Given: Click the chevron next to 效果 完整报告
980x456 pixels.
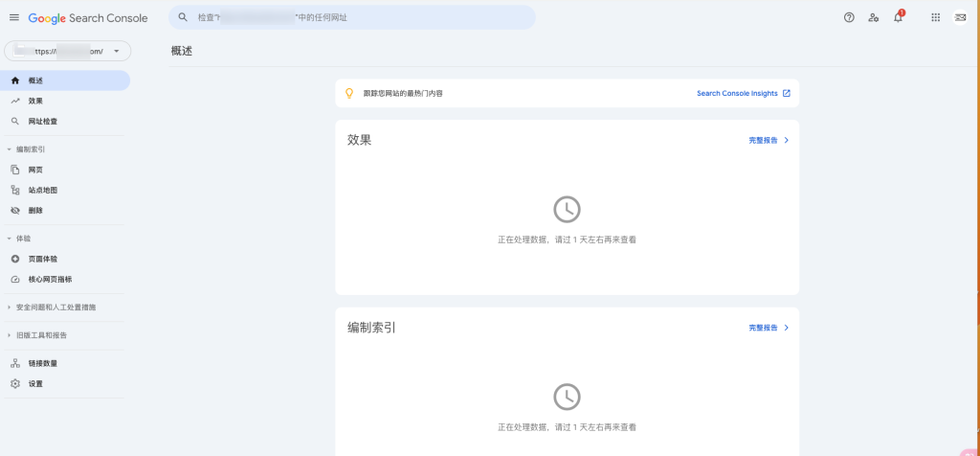Looking at the screenshot, I should [787, 140].
